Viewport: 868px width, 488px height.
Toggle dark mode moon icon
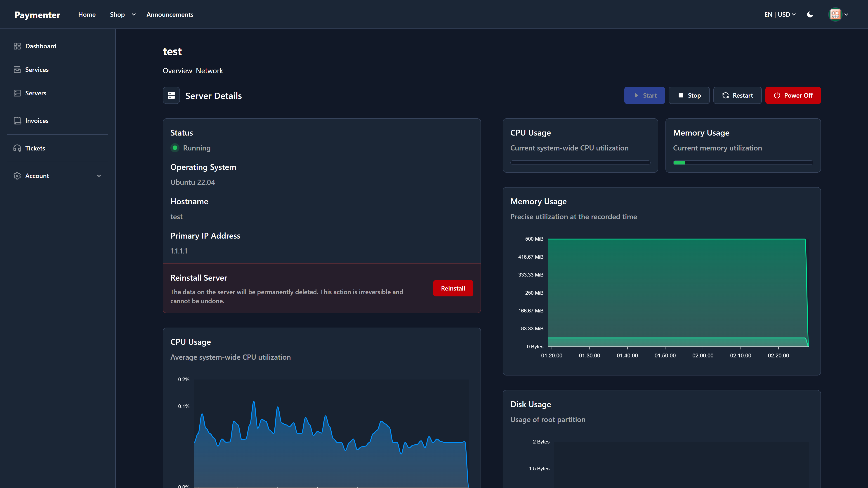click(810, 14)
